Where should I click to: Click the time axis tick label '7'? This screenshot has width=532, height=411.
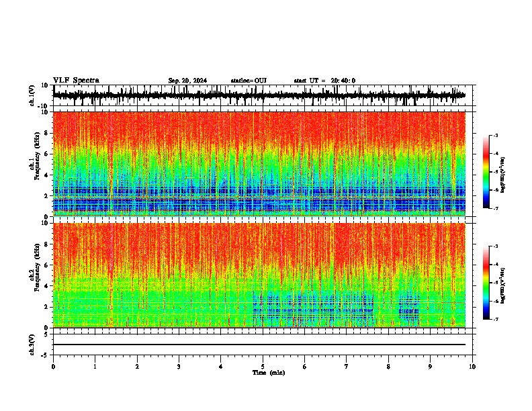[347, 367]
